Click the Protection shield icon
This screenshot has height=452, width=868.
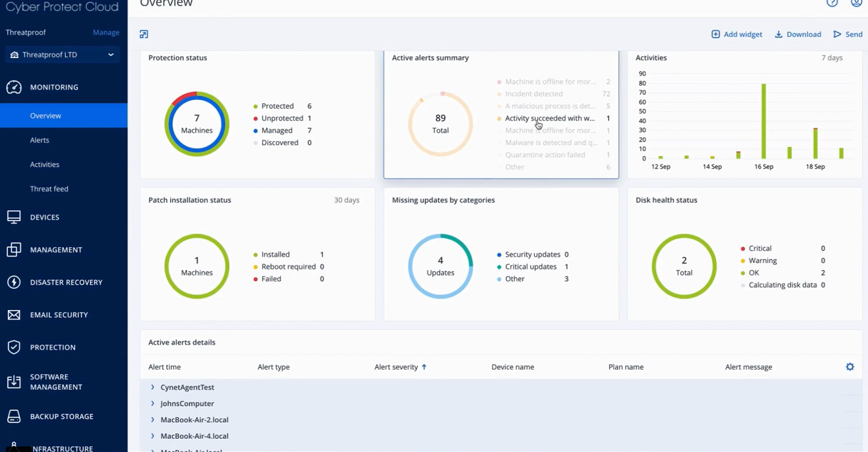14,347
